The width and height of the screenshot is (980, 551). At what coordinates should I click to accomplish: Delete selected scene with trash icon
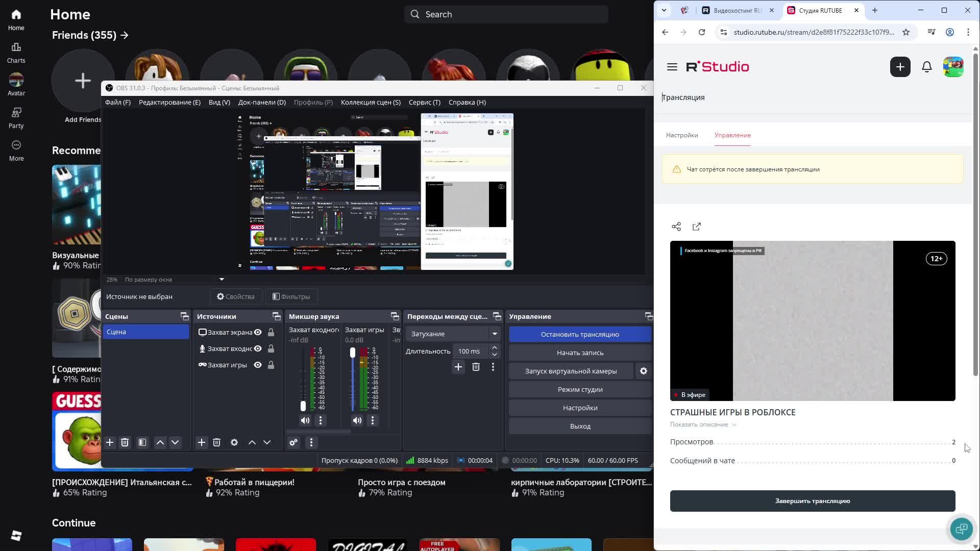click(125, 442)
